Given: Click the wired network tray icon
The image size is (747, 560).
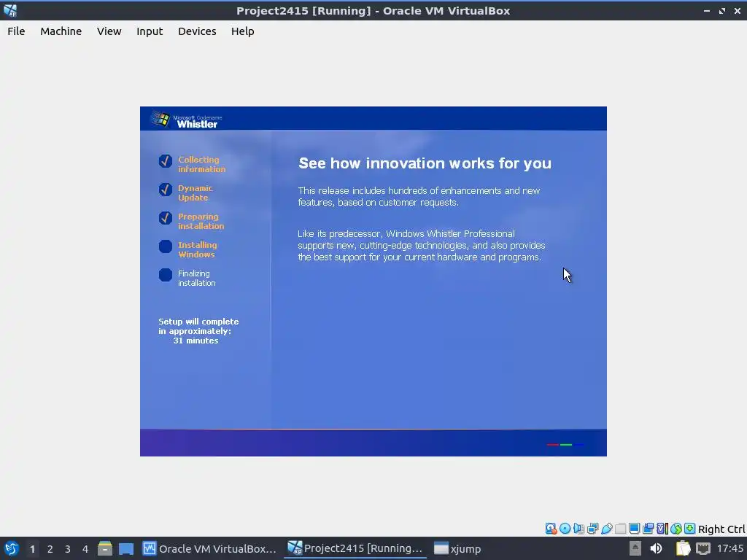Looking at the screenshot, I should [703, 548].
